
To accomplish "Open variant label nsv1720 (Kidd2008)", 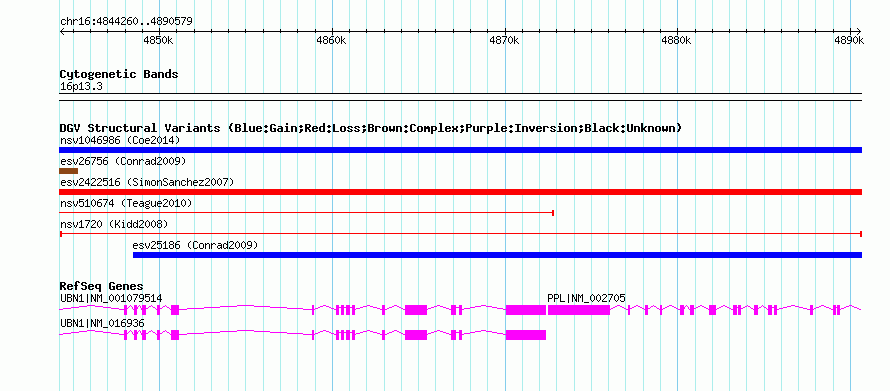I will pyautogui.click(x=114, y=224).
